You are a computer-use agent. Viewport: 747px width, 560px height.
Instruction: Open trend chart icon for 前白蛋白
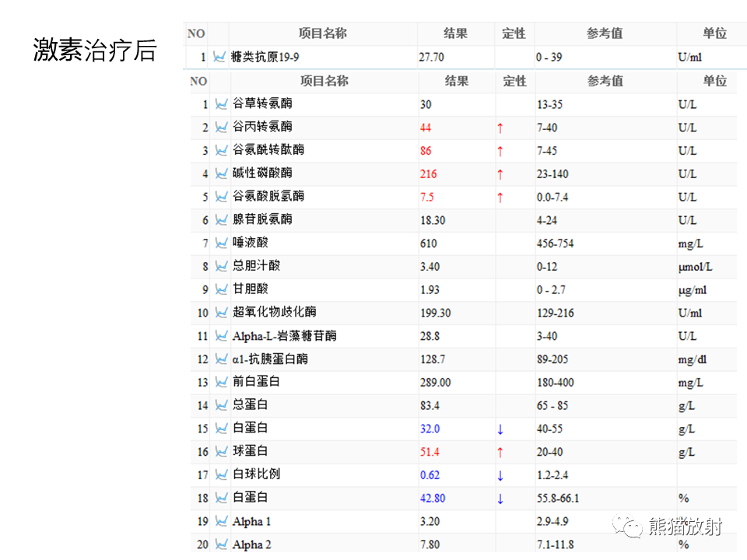coord(221,382)
